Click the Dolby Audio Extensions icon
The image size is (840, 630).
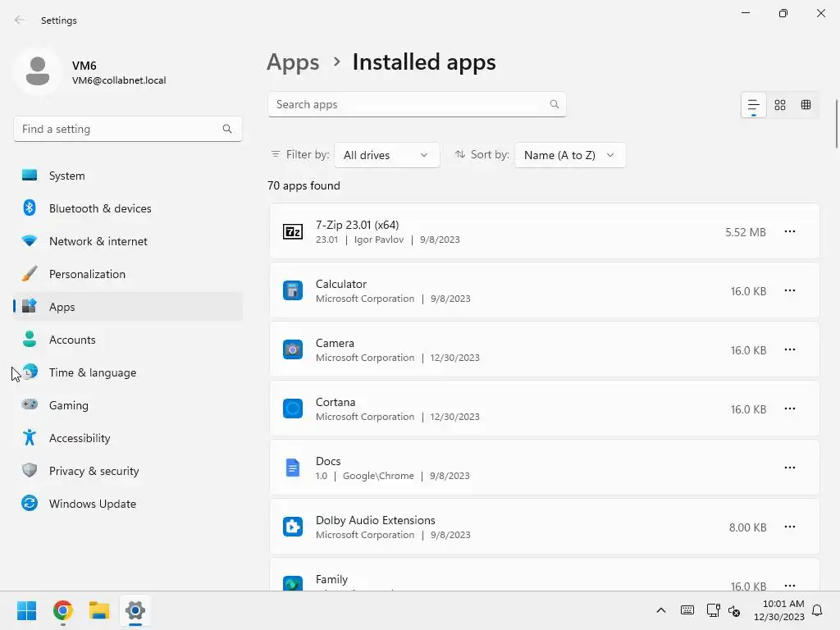click(293, 527)
